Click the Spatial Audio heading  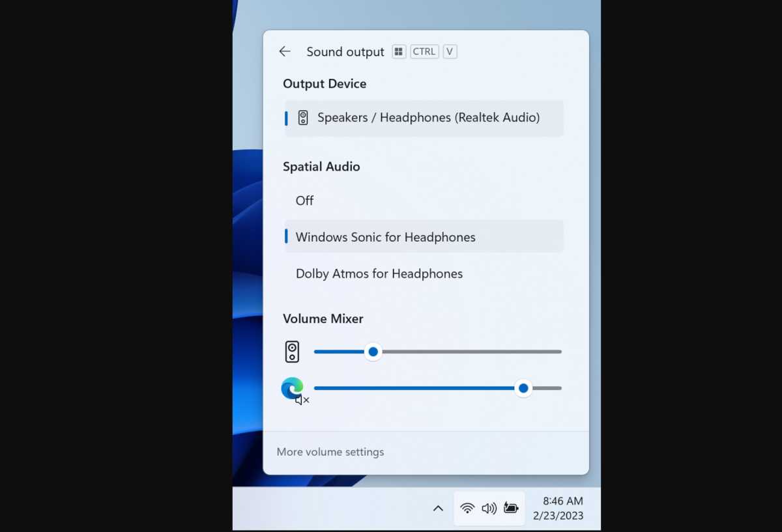[x=321, y=167]
